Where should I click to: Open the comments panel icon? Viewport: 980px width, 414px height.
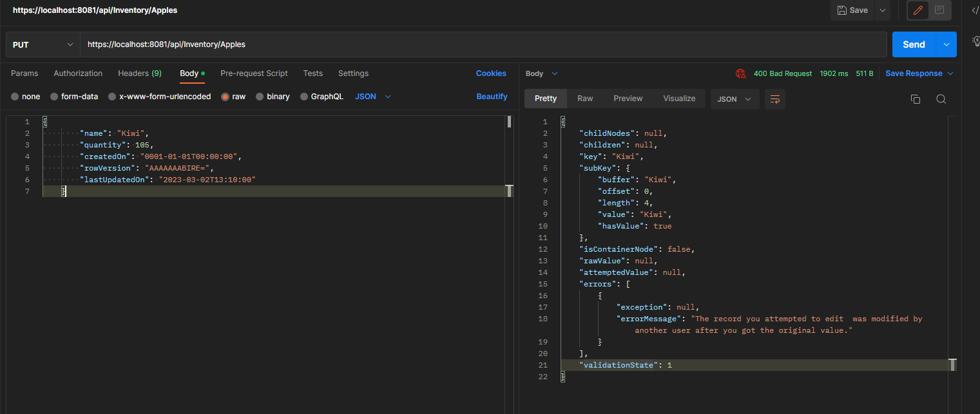tap(939, 10)
